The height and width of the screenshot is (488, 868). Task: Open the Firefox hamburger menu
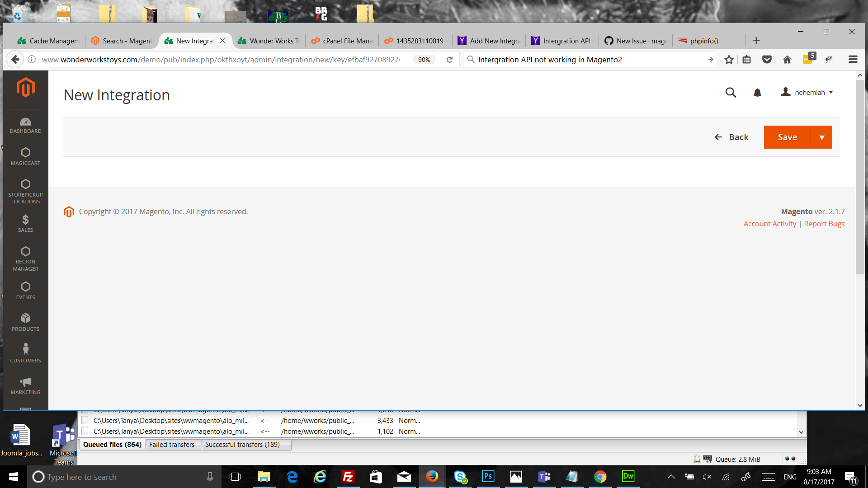[853, 59]
